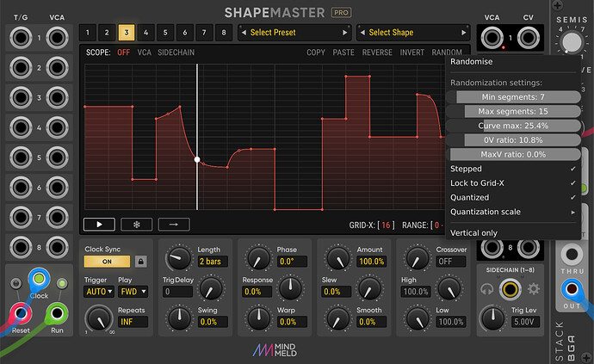Select channel tab 3
The width and height of the screenshot is (594, 364).
(127, 33)
